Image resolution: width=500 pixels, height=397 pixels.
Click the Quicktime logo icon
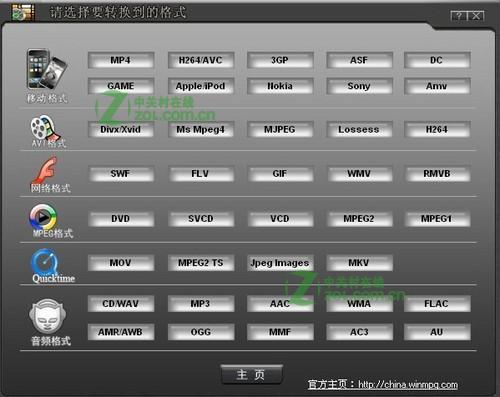pyautogui.click(x=45, y=262)
